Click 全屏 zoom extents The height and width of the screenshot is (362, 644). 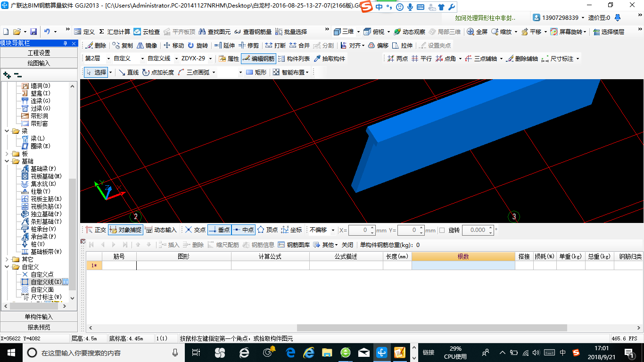coord(477,32)
